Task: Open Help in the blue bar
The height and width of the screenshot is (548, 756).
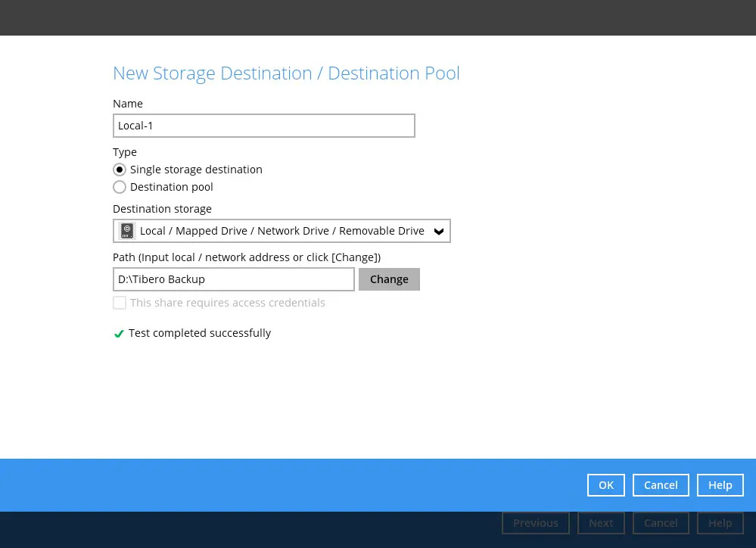Action: pos(720,485)
